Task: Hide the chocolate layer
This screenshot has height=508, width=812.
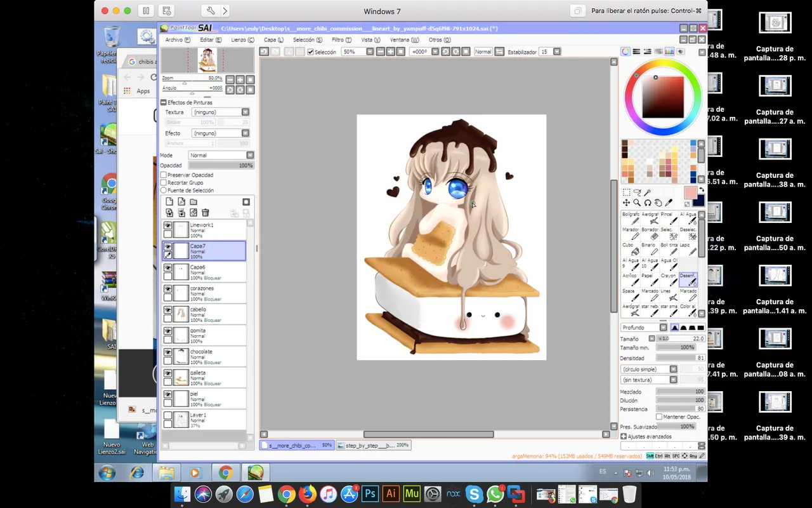Action: (x=168, y=352)
